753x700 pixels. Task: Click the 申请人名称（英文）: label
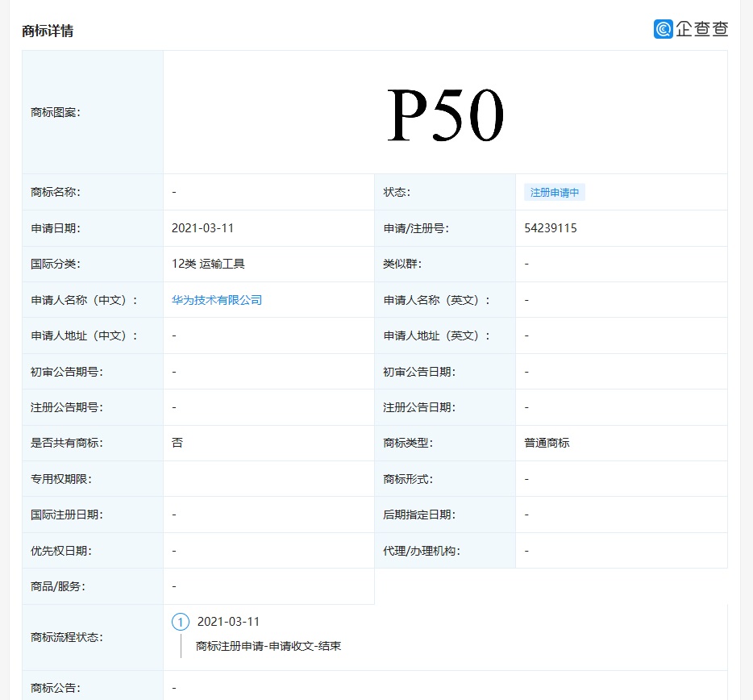(436, 300)
